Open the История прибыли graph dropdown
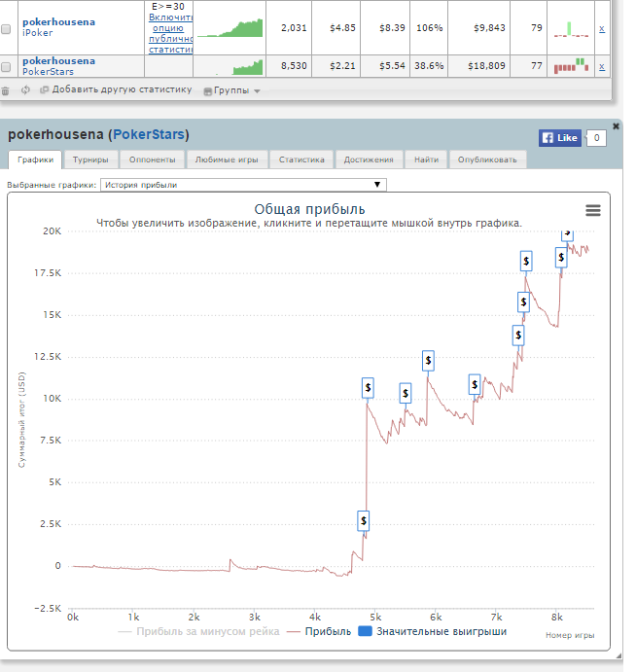The width and height of the screenshot is (636, 672). [243, 185]
